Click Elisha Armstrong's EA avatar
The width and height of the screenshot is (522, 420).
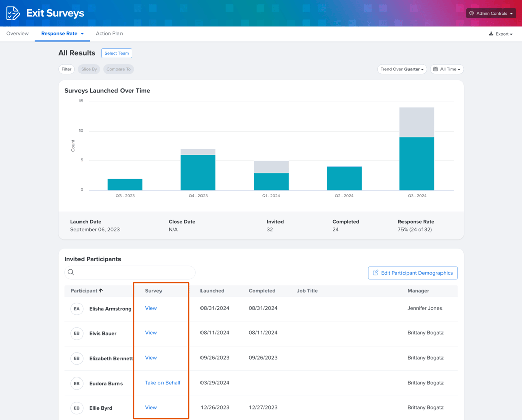[x=77, y=309]
